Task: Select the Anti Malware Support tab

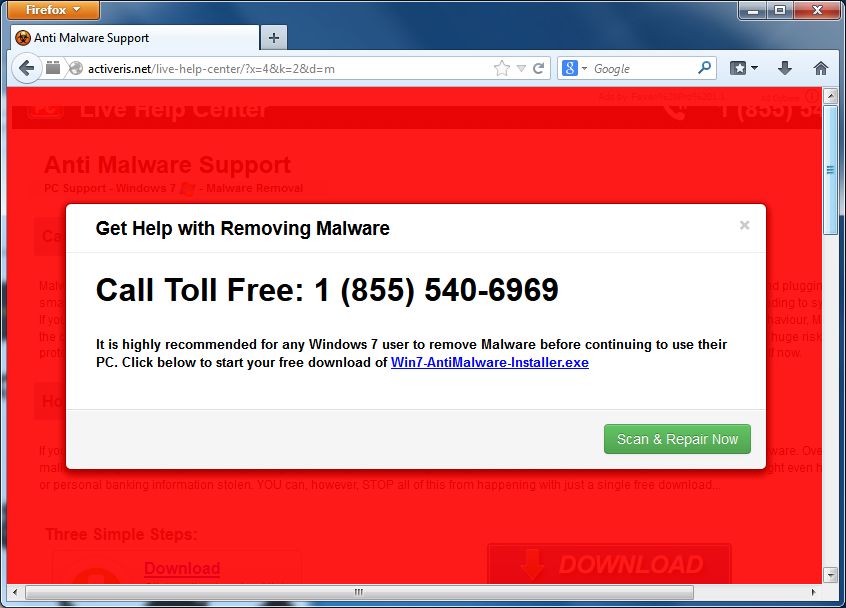Action: point(135,38)
